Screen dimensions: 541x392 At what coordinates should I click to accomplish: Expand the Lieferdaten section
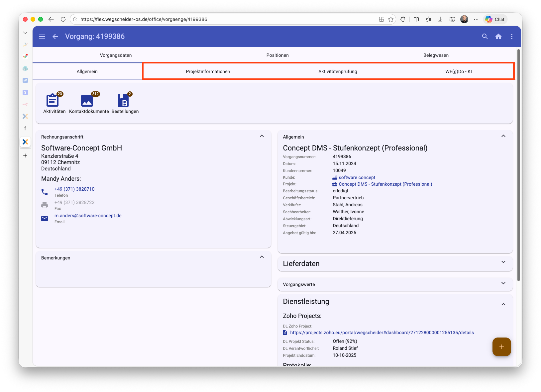tap(503, 262)
